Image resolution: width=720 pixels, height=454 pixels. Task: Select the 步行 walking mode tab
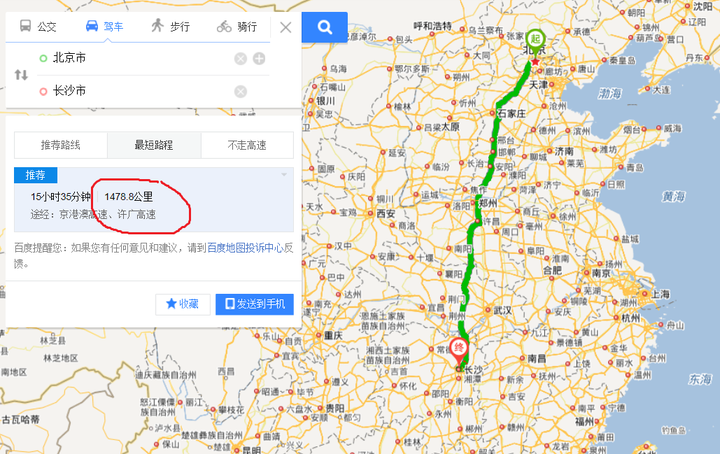[x=170, y=26]
